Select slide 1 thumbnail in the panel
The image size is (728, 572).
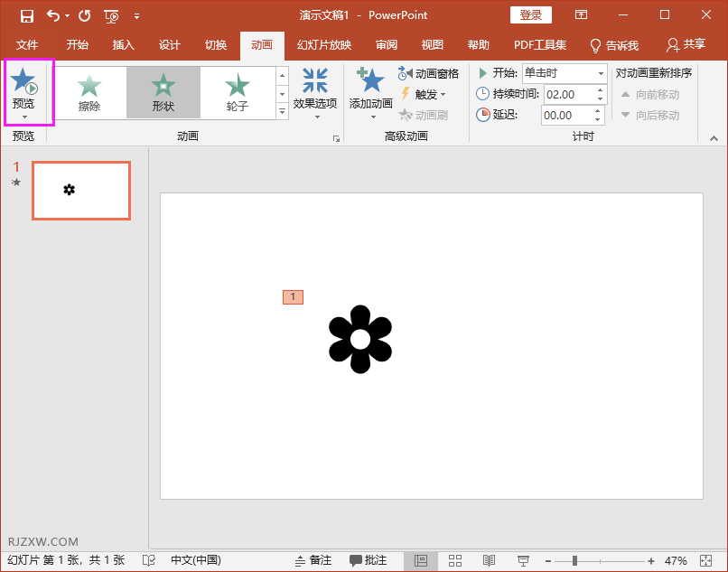point(81,191)
